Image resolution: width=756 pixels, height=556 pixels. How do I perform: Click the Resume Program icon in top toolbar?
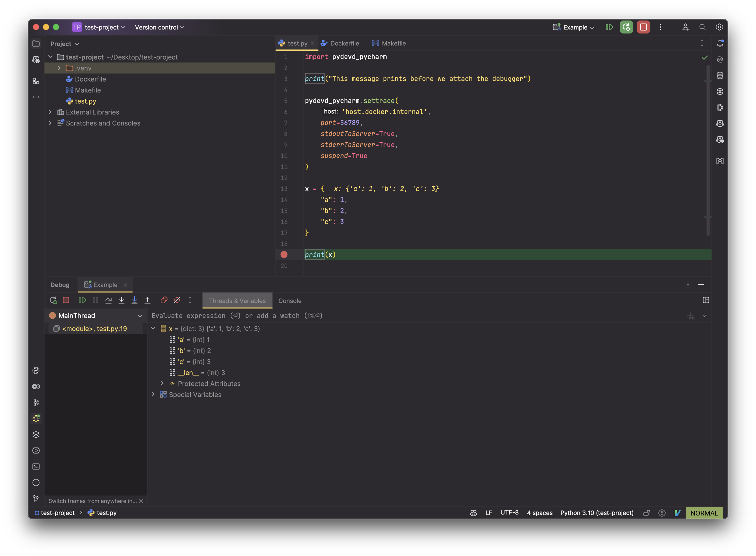click(609, 27)
